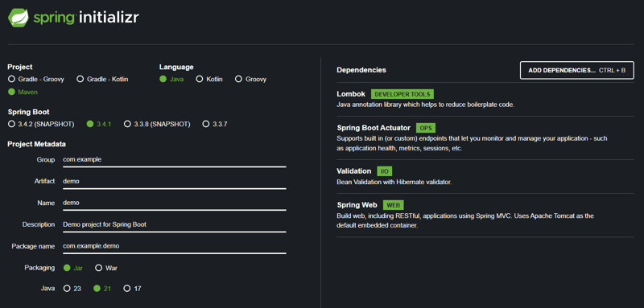Edit the Description field
644x308 pixels.
[174, 224]
